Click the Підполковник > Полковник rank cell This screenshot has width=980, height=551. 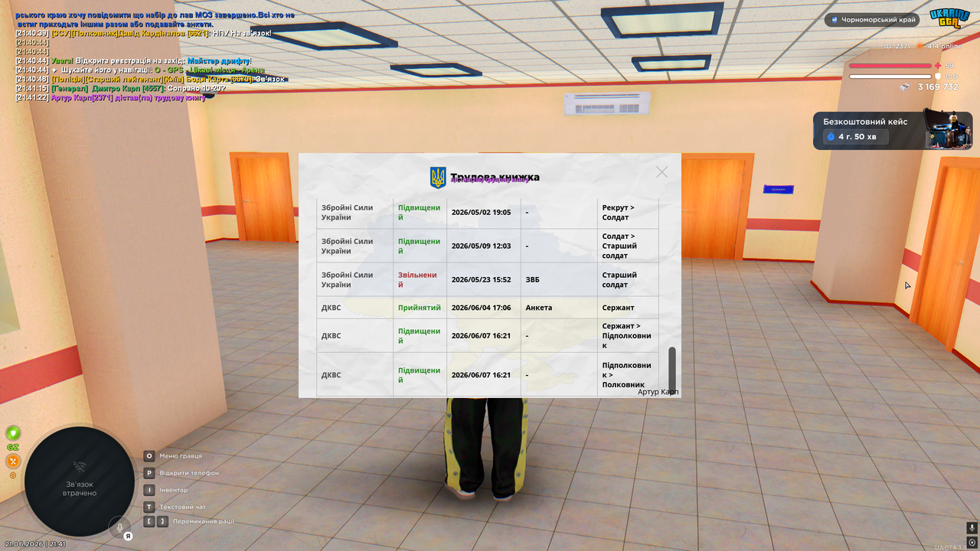click(x=627, y=375)
